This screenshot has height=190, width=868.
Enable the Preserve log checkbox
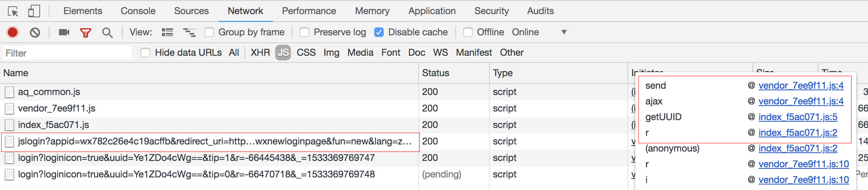(304, 32)
